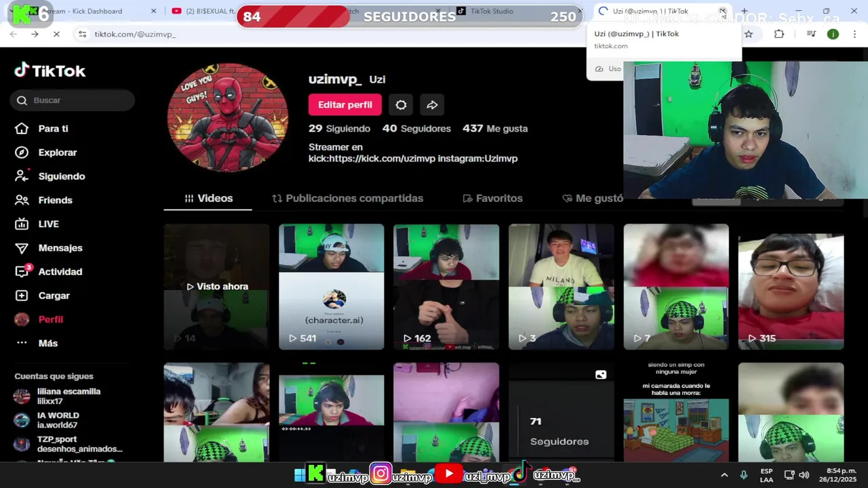Open the Chrome profile avatar

pos(833,34)
